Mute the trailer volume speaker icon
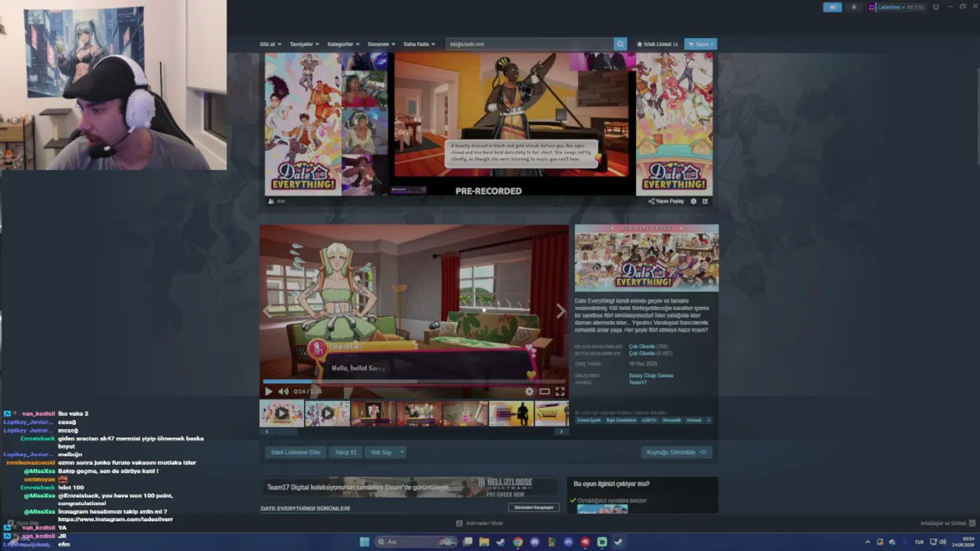The height and width of the screenshot is (551, 980). [x=283, y=391]
